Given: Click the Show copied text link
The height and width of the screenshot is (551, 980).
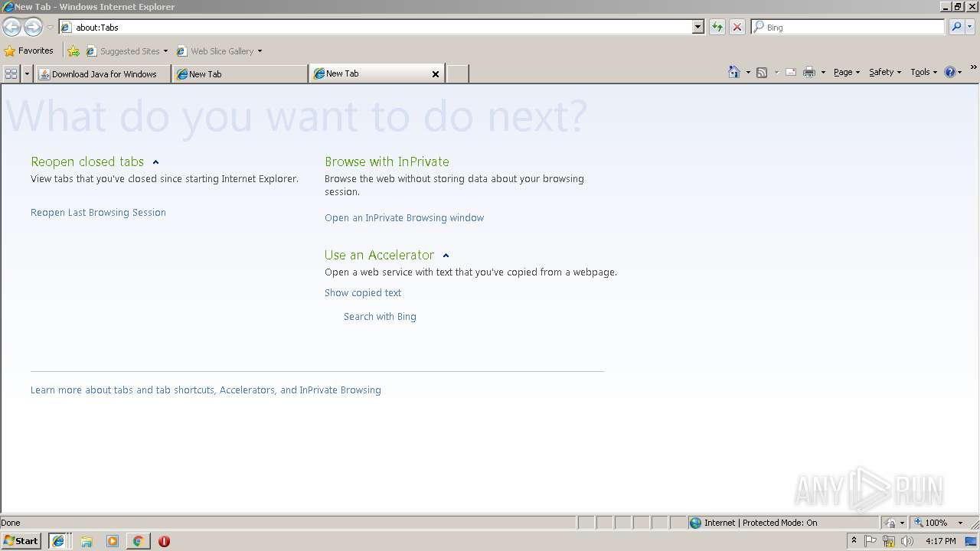Looking at the screenshot, I should click(363, 293).
